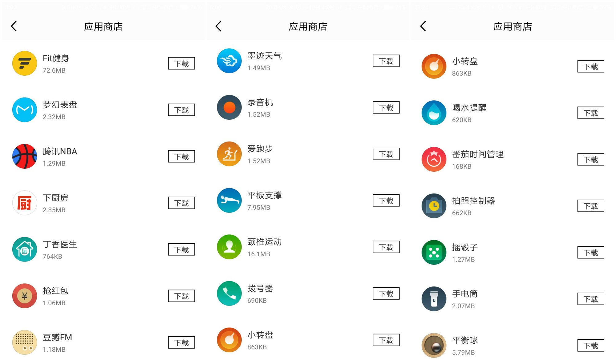Download the 梦幻表盘 watch face app
616x364 pixels.
(181, 110)
